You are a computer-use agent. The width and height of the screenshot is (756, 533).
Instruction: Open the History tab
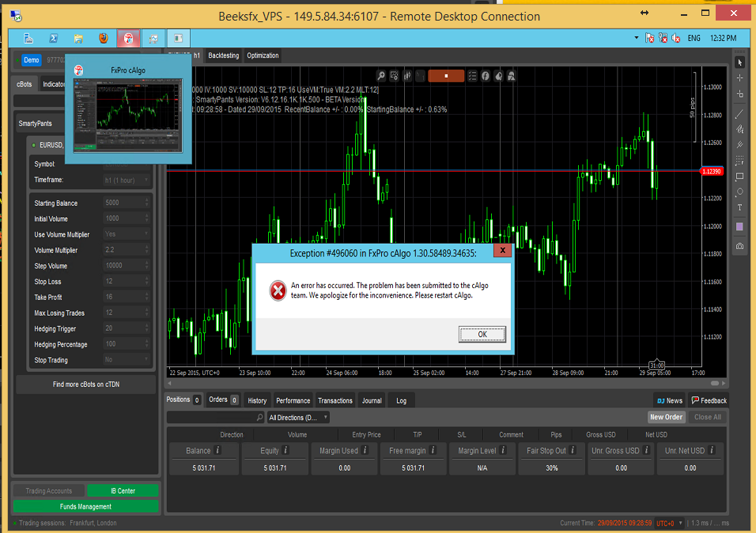(x=257, y=401)
